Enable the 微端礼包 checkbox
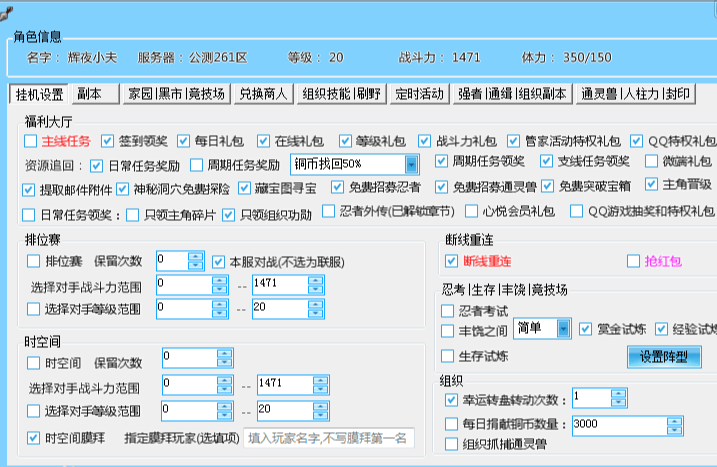Viewport: 717px width, 467px height. pyautogui.click(x=651, y=161)
